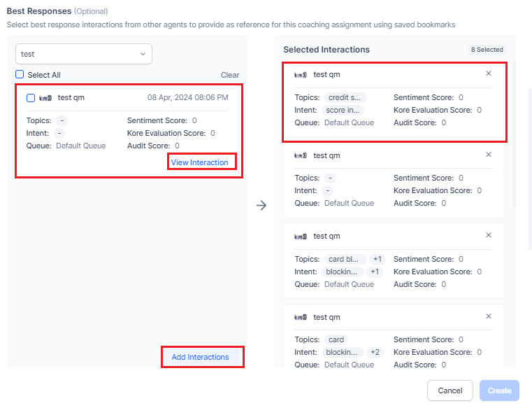Screen dimensions: 532x408
Task: Click agent avatar in first selected interaction
Action: (x=301, y=74)
